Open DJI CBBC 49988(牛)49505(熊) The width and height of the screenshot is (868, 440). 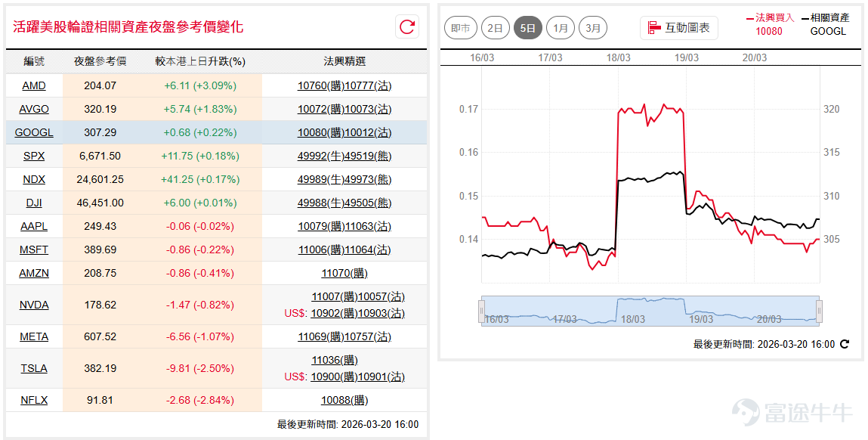pyautogui.click(x=344, y=203)
